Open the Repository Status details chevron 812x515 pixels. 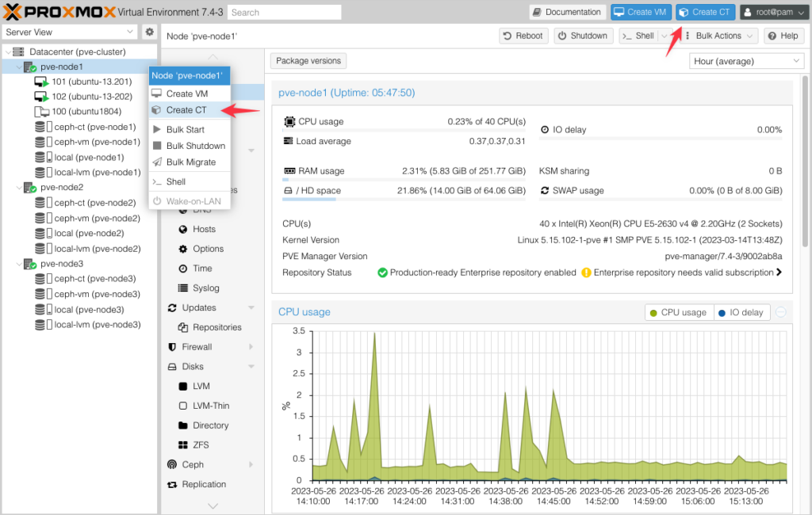point(779,273)
